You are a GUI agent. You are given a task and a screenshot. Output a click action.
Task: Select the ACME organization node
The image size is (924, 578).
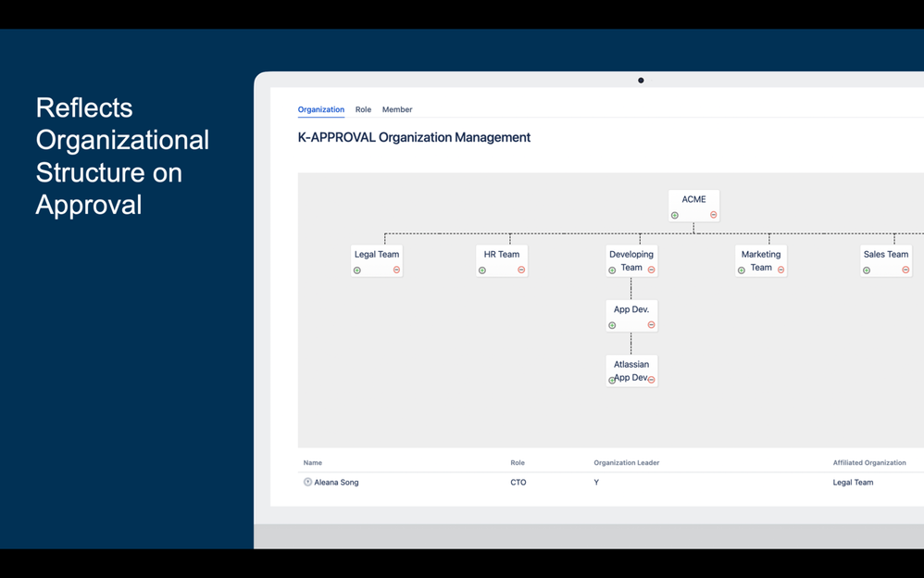pyautogui.click(x=693, y=206)
